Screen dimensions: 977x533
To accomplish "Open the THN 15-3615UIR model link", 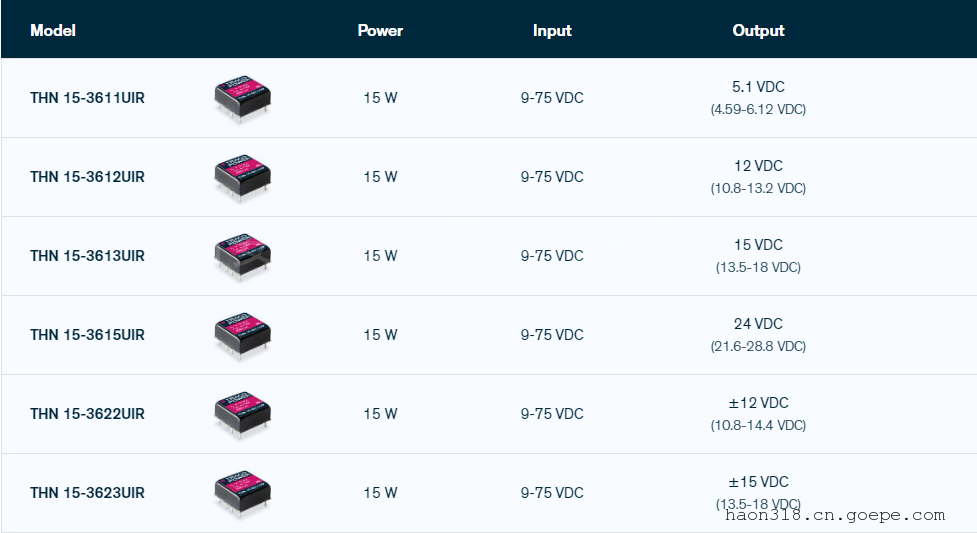I will coord(87,335).
